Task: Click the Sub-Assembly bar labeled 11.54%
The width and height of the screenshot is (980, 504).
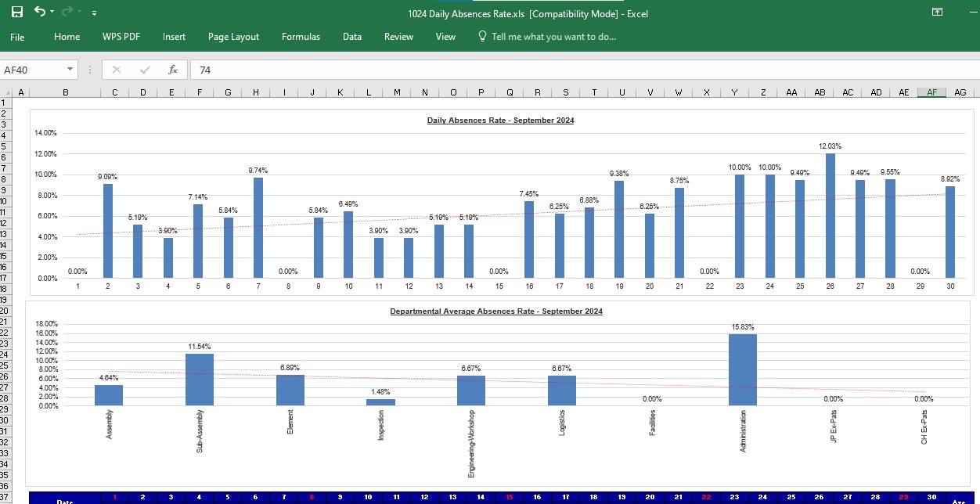Action: [x=200, y=380]
